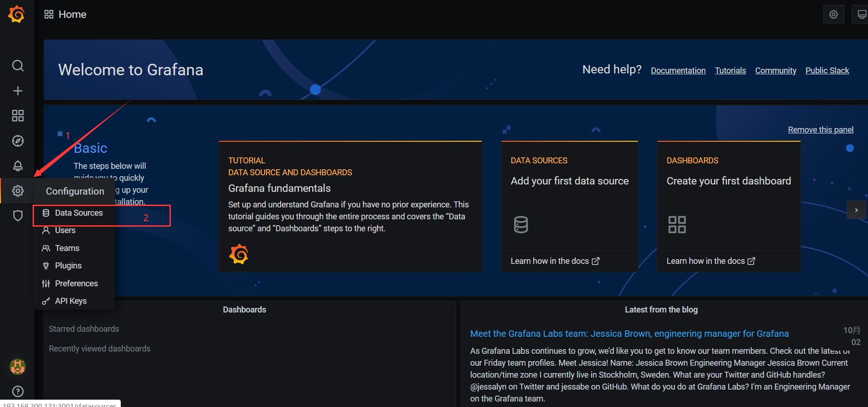Screen dimensions: 868x407
Task: Click the user avatar in sidebar
Action: point(17,367)
